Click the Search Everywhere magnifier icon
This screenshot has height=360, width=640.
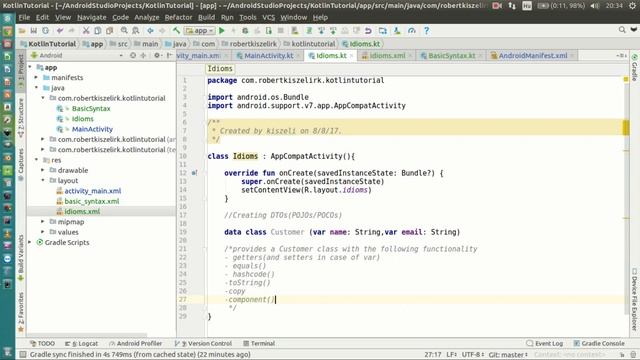pos(622,30)
